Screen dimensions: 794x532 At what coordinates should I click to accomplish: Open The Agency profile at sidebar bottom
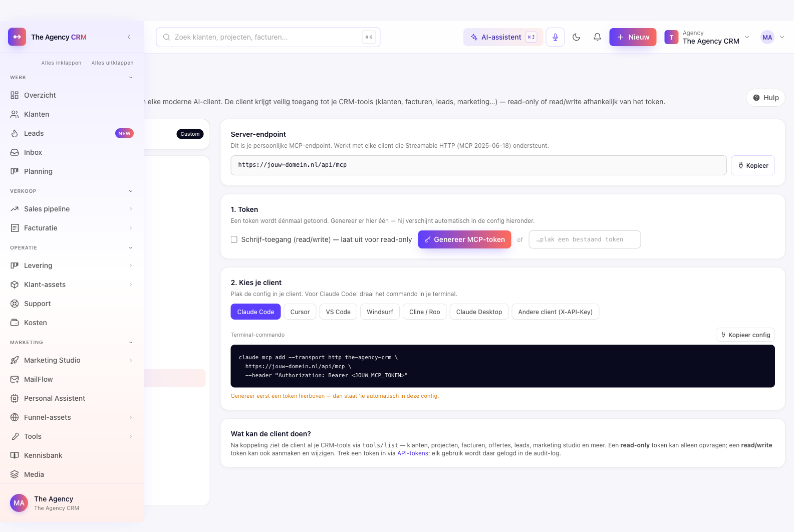pos(72,503)
